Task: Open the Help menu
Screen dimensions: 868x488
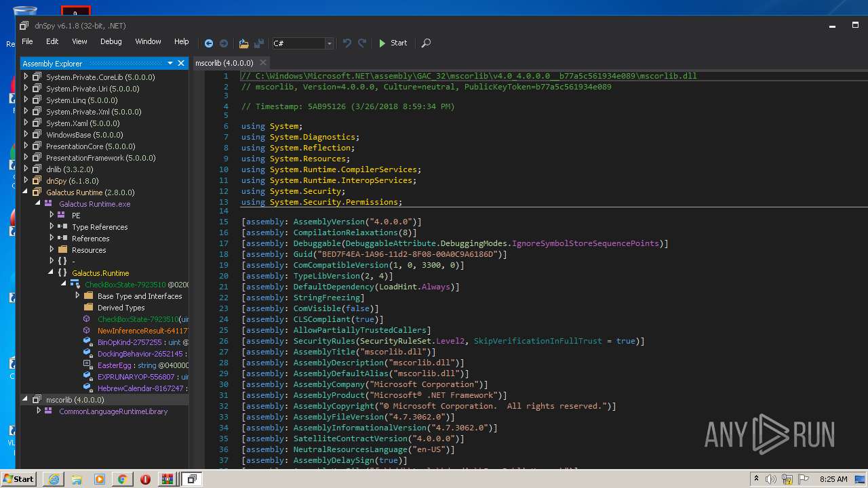Action: click(181, 41)
